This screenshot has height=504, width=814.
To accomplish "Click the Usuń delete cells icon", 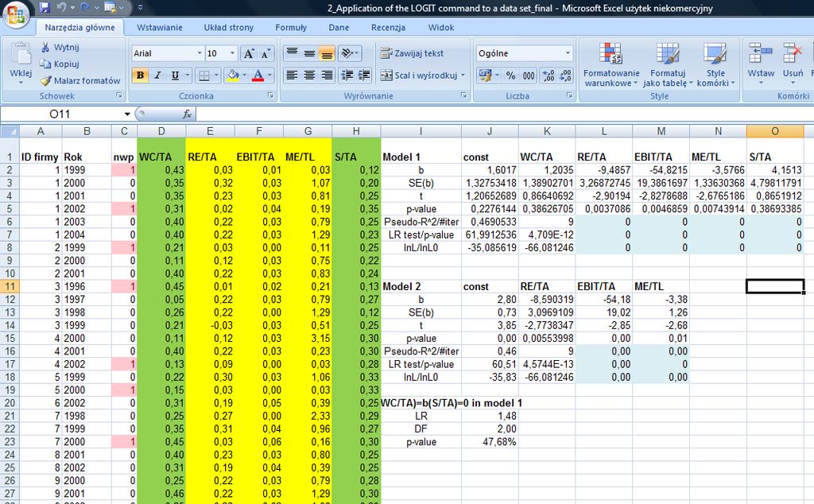I will [793, 53].
